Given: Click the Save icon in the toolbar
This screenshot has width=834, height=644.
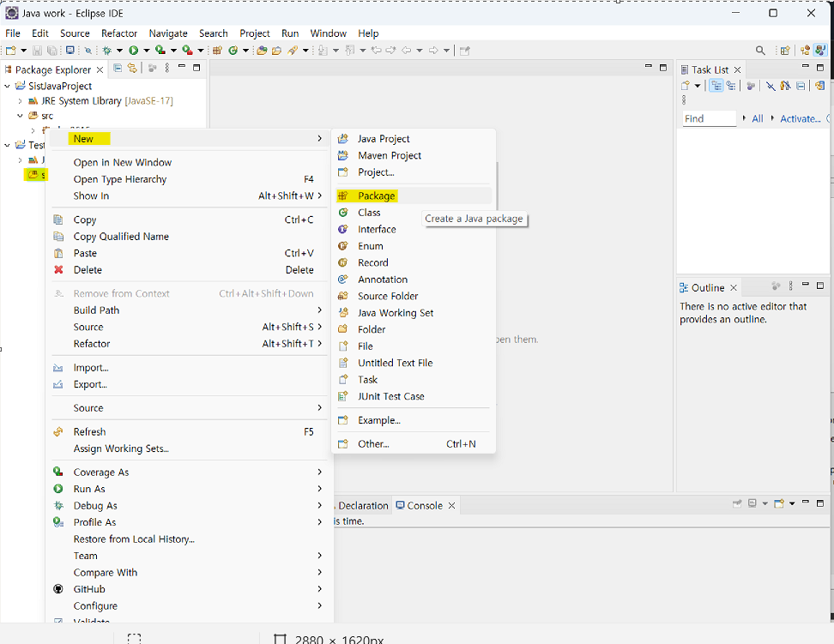Looking at the screenshot, I should [37, 51].
